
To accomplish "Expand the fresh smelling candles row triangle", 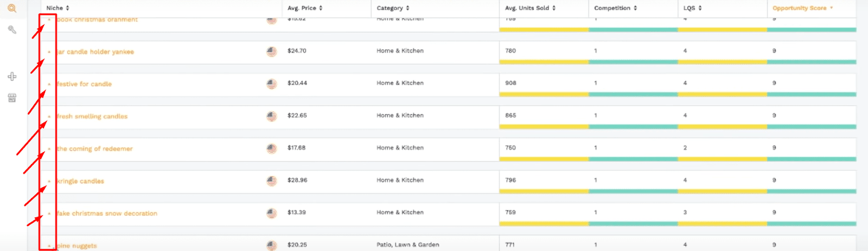I will (x=49, y=117).
